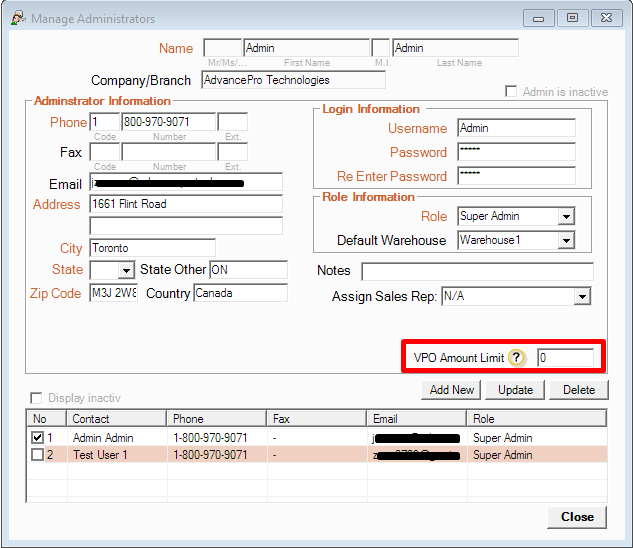Click the Update button
Image resolution: width=633 pixels, height=548 pixels.
point(516,389)
